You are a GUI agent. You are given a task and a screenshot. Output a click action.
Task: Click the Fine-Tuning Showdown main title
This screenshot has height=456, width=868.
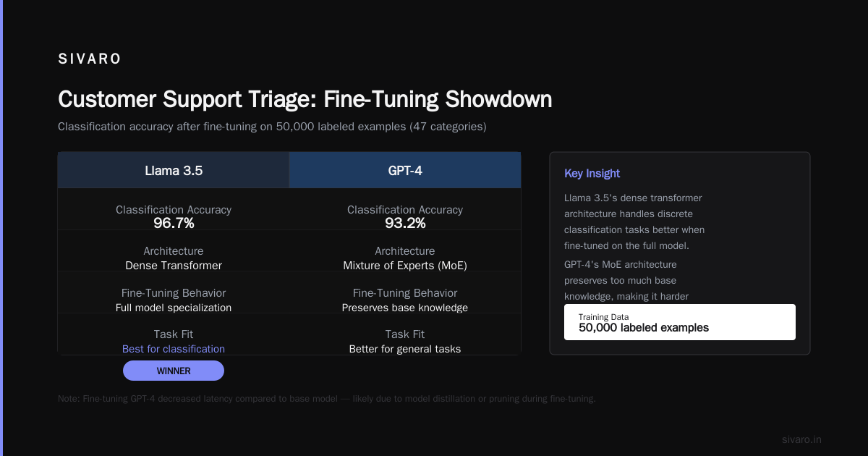click(305, 100)
